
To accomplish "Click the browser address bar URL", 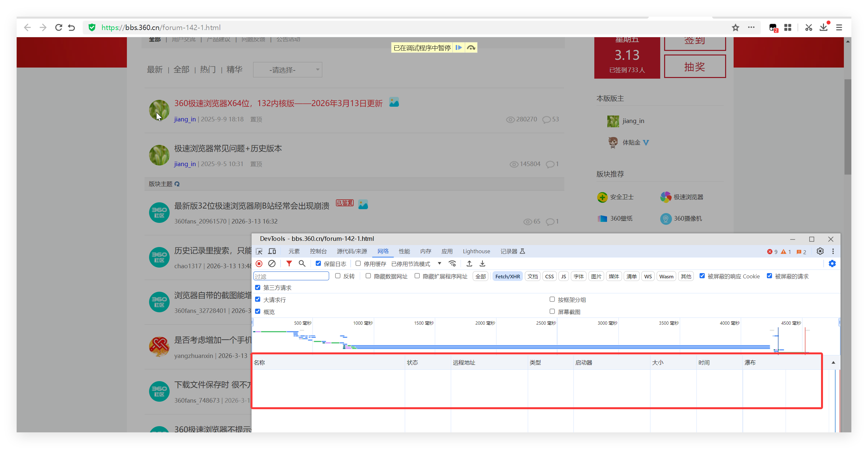I will click(161, 27).
